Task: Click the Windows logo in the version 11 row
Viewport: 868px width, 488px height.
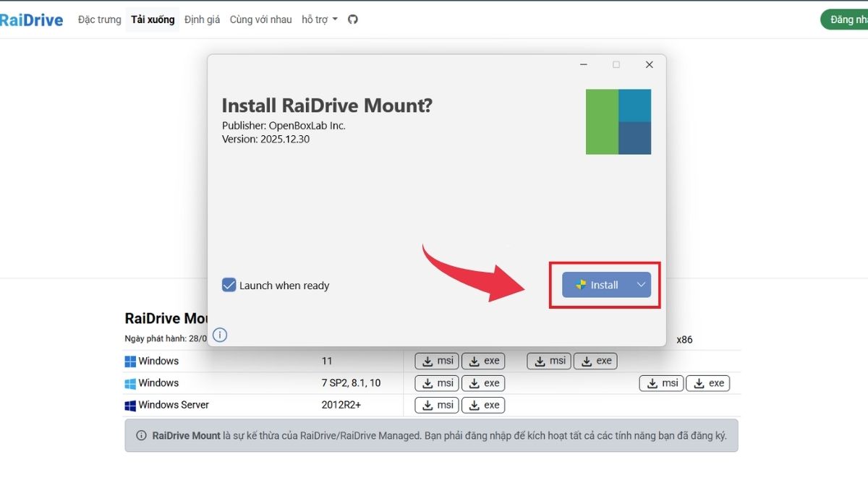Action: coord(130,361)
